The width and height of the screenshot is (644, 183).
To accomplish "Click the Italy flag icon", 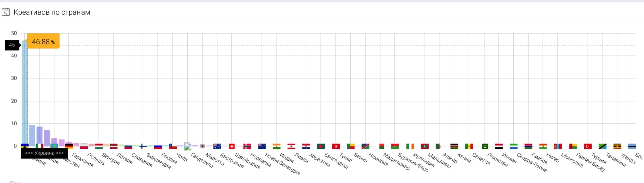I will coord(40,146).
